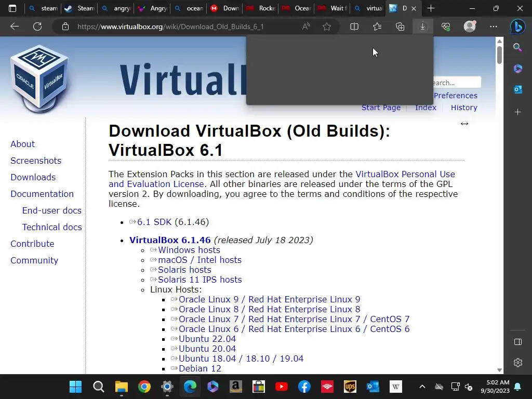Add a sidebar app with plus icon

[517, 112]
